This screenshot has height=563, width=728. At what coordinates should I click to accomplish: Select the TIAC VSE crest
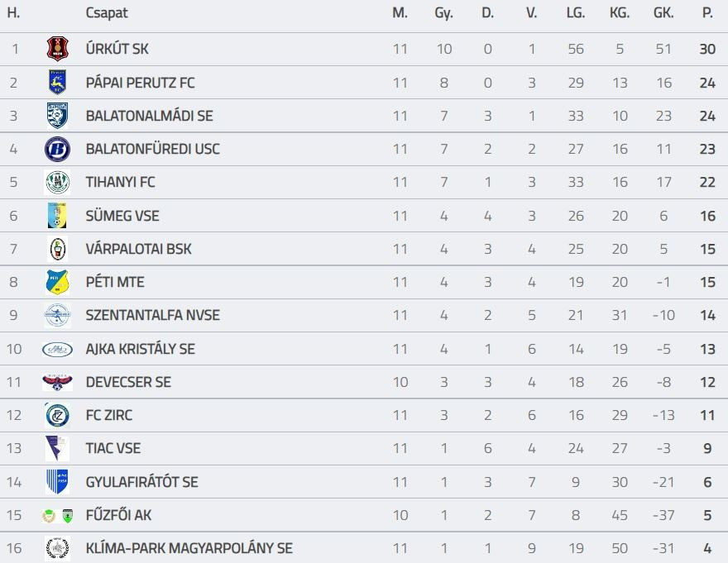[57, 448]
